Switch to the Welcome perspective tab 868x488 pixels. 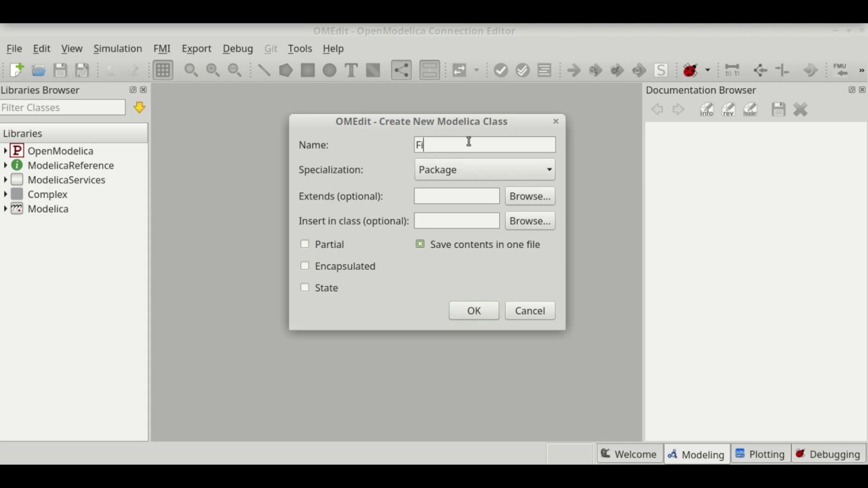coord(629,454)
